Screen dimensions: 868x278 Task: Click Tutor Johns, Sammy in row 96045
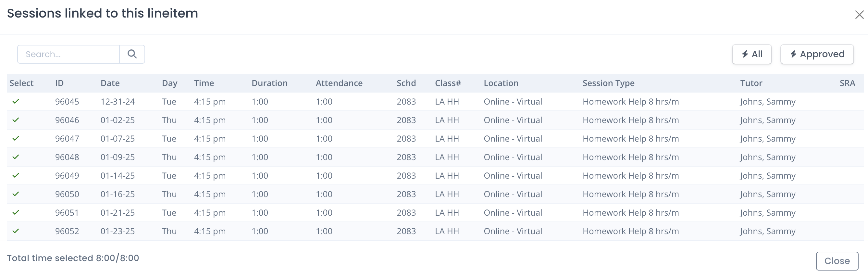(x=768, y=102)
